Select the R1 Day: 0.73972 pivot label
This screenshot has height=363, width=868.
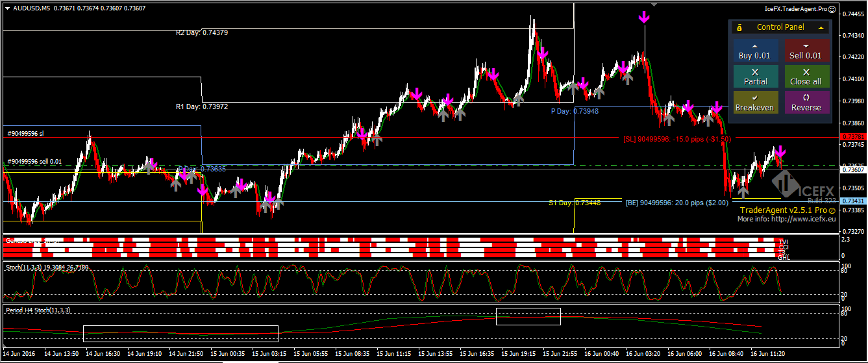point(202,106)
